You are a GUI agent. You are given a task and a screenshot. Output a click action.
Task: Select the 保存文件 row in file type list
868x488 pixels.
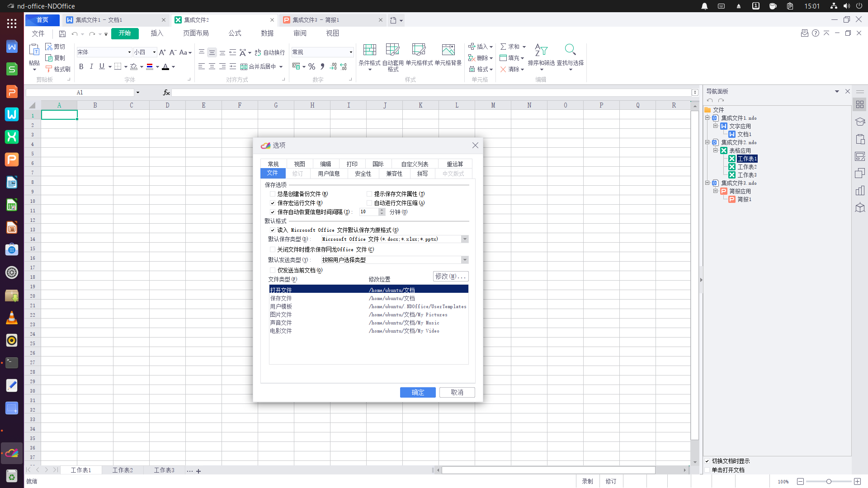pyautogui.click(x=368, y=298)
